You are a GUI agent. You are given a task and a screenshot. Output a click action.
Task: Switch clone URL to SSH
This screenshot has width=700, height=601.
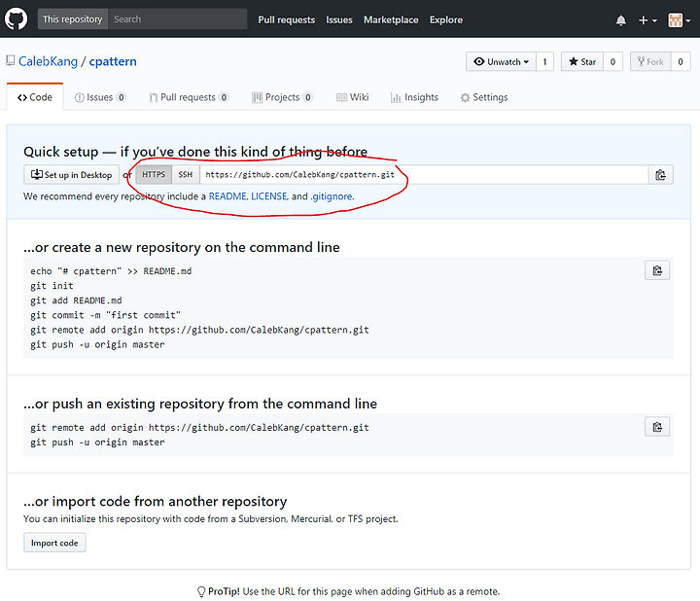(x=186, y=175)
